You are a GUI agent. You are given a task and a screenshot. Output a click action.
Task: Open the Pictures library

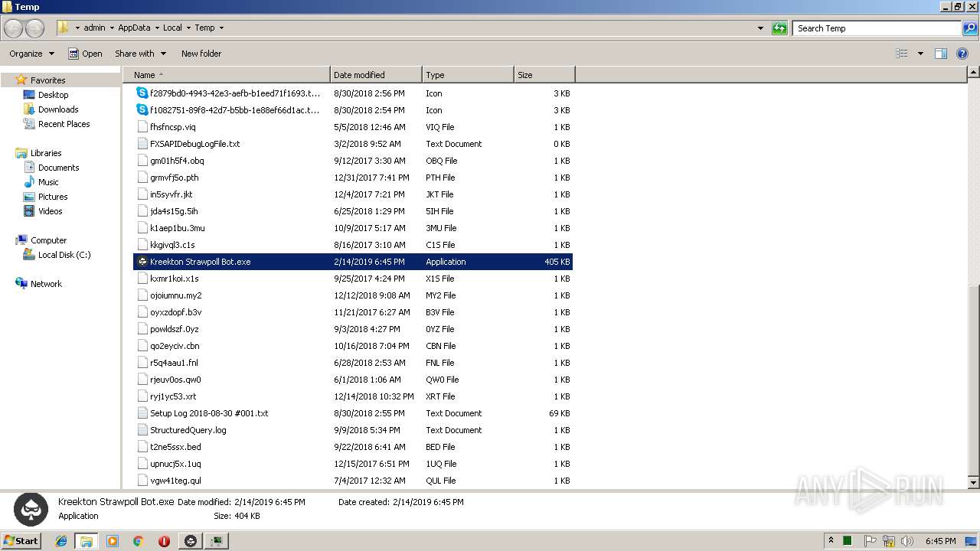53,197
